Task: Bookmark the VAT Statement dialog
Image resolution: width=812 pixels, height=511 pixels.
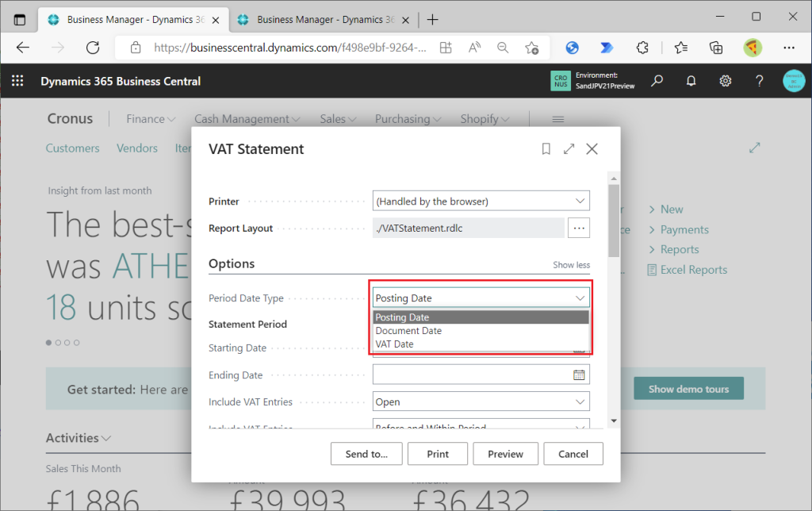Action: tap(546, 149)
